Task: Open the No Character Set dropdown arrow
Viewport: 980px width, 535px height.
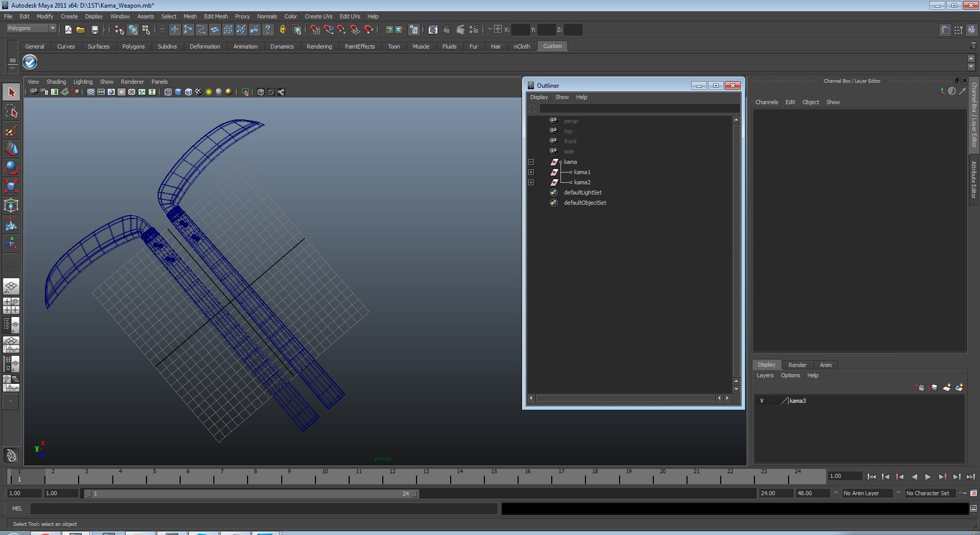Action: click(x=898, y=493)
